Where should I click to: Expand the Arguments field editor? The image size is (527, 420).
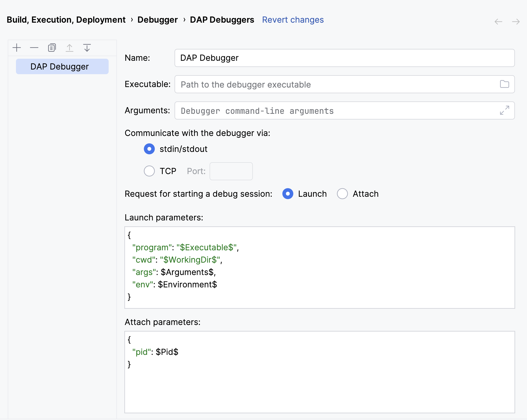[x=504, y=110]
